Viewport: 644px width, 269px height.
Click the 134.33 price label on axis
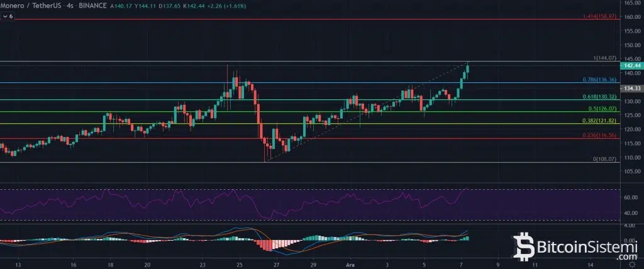tap(631, 88)
